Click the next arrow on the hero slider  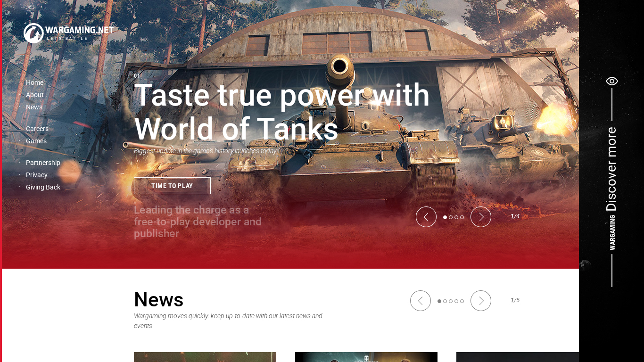click(481, 217)
